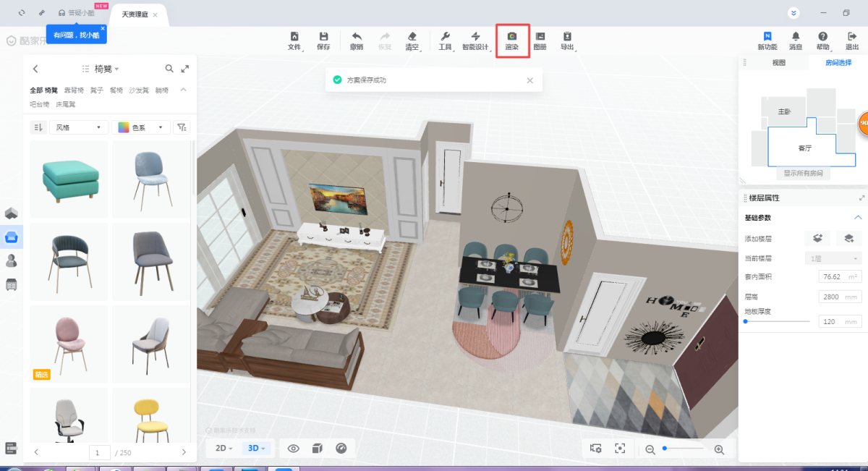Image resolution: width=868 pixels, height=471 pixels.
Task: Select the light blue chair thumbnail
Action: [x=151, y=179]
